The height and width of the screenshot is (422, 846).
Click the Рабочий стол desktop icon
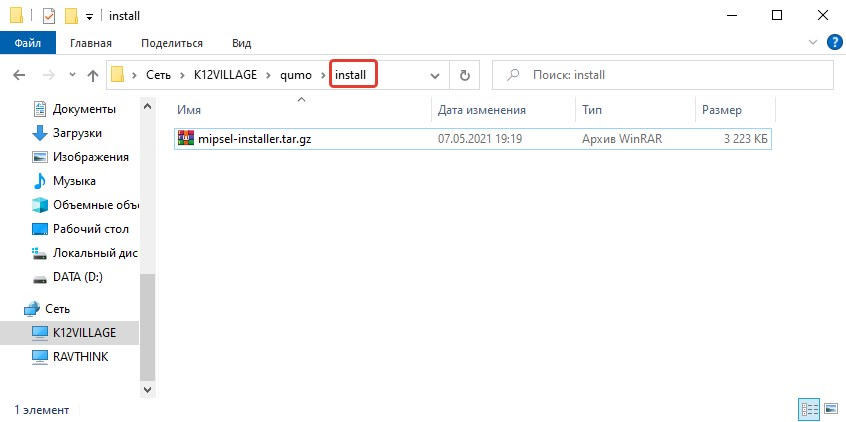click(x=40, y=229)
